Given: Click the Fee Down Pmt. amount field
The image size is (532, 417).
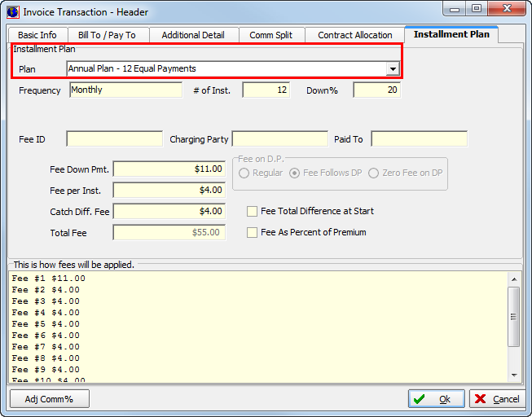Looking at the screenshot, I should (169, 169).
